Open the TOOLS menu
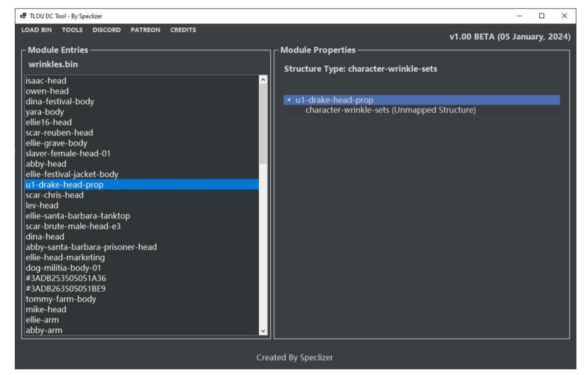Image resolution: width=588 pixels, height=375 pixels. click(x=72, y=30)
